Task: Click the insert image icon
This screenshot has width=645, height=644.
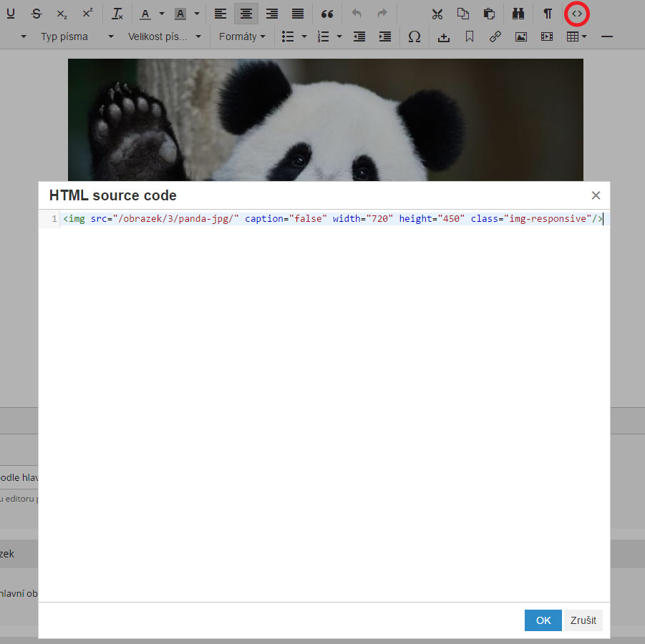Action: [x=520, y=36]
